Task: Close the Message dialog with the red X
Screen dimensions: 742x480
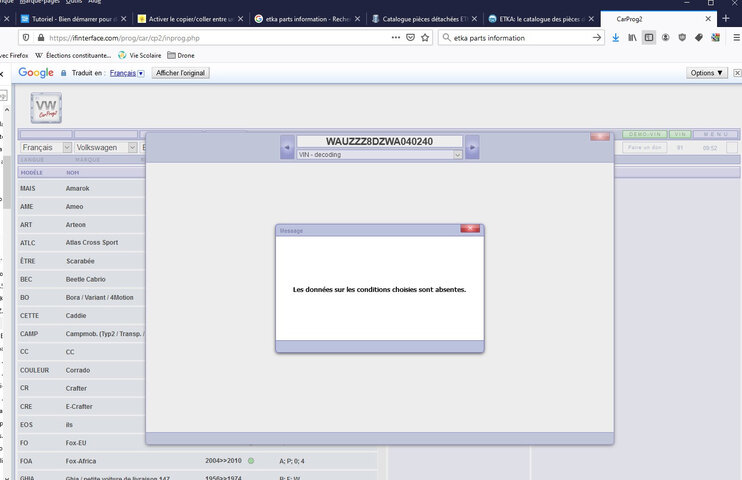Action: pos(470,229)
